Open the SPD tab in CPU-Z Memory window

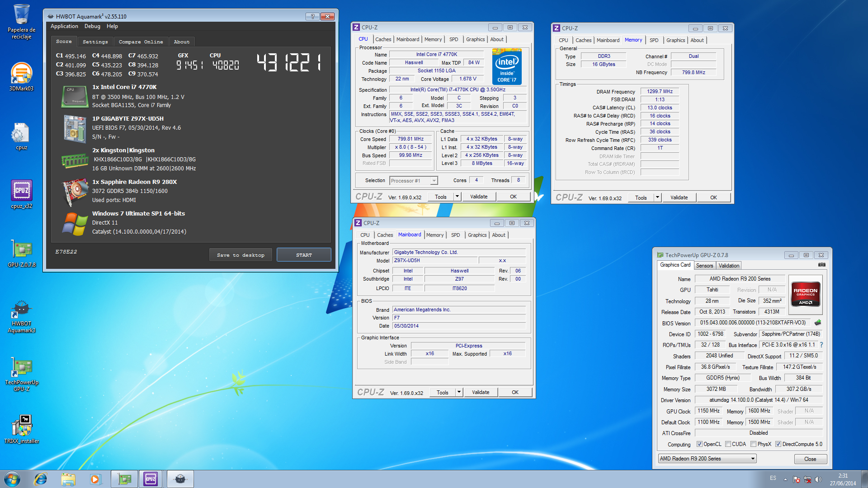(654, 40)
